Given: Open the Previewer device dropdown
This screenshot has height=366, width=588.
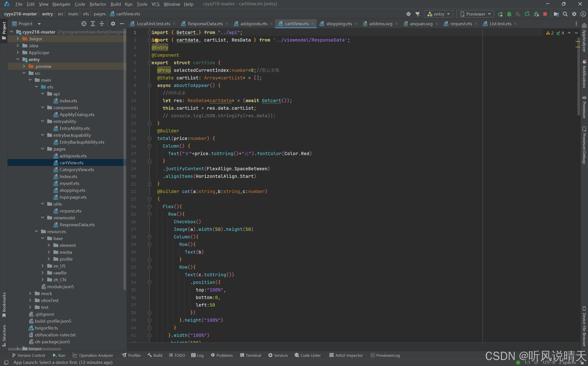Looking at the screenshot, I should pos(475,14).
